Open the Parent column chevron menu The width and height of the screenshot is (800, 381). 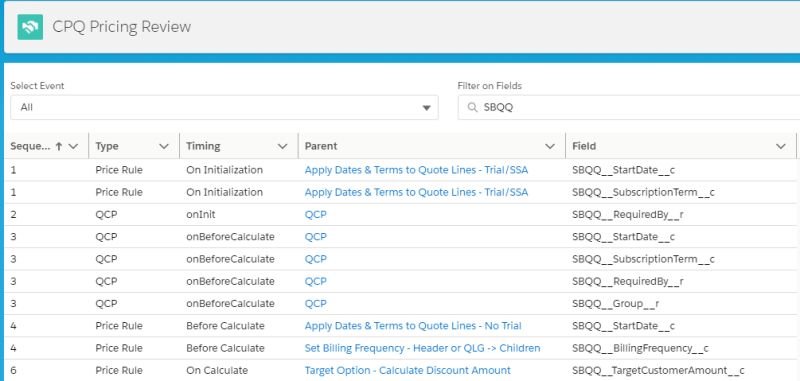point(549,146)
